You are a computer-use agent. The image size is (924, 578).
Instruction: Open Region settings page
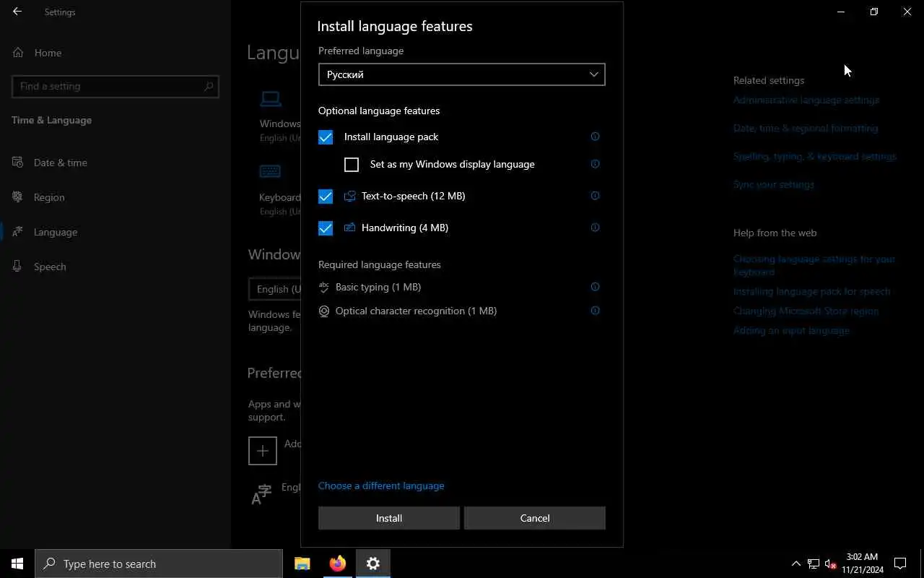tap(49, 197)
